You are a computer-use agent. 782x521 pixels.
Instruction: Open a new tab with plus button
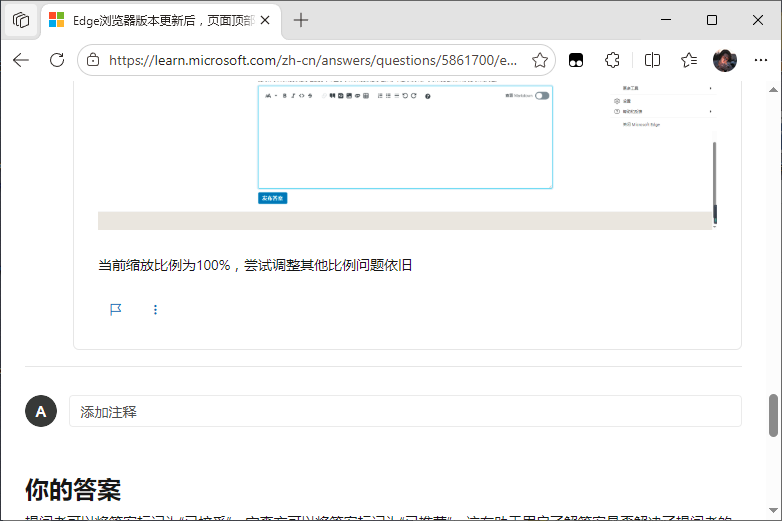click(x=301, y=20)
